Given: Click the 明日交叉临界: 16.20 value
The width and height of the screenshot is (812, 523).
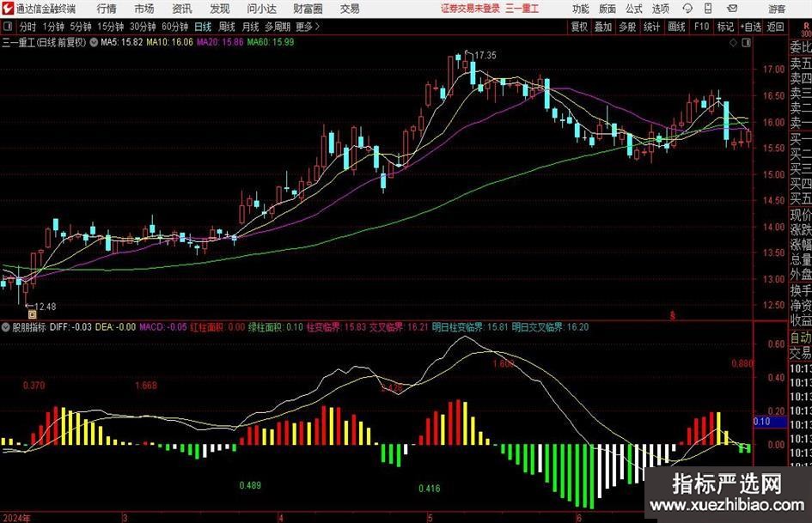Looking at the screenshot, I should [551, 327].
